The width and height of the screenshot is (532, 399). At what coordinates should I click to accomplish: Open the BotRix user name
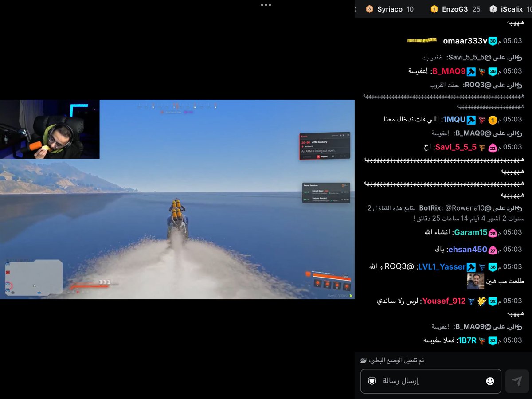tap(430, 208)
